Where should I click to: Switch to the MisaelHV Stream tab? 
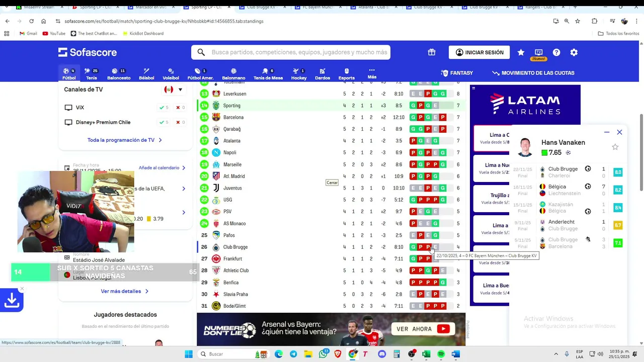(39, 7)
